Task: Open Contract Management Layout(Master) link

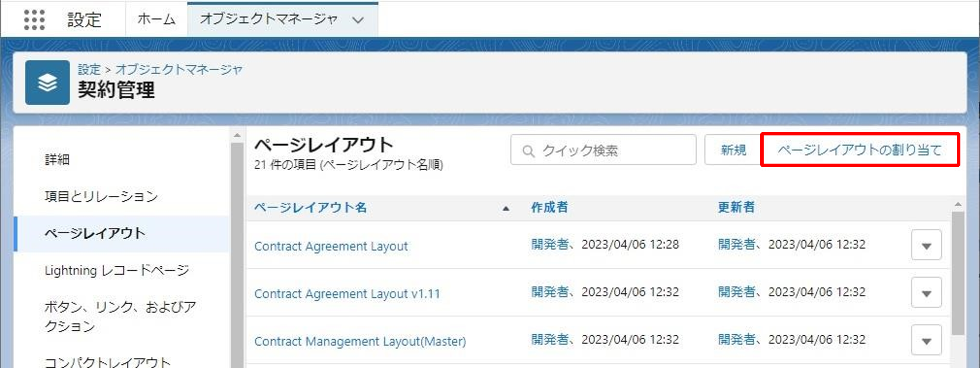Action: pyautogui.click(x=360, y=341)
